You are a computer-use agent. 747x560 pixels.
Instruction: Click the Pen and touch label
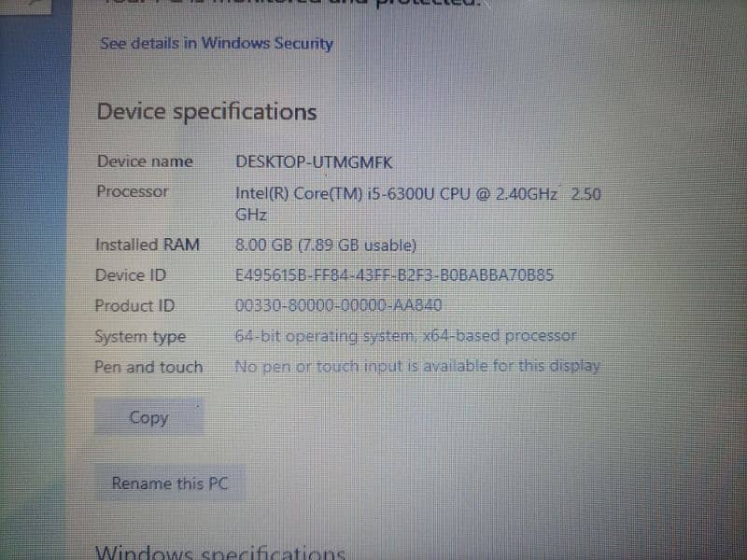pos(148,367)
